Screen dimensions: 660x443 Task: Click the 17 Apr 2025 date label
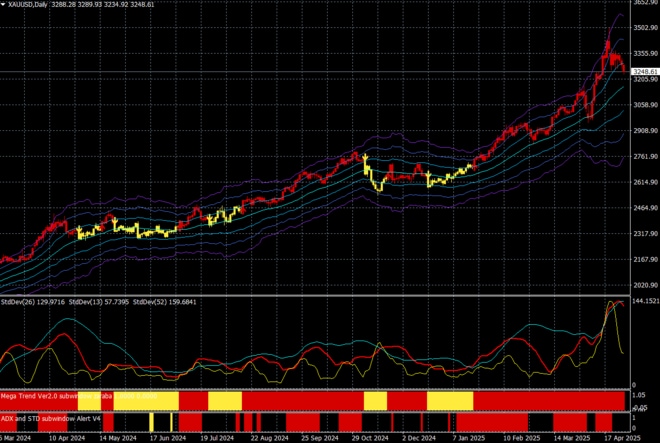point(622,438)
